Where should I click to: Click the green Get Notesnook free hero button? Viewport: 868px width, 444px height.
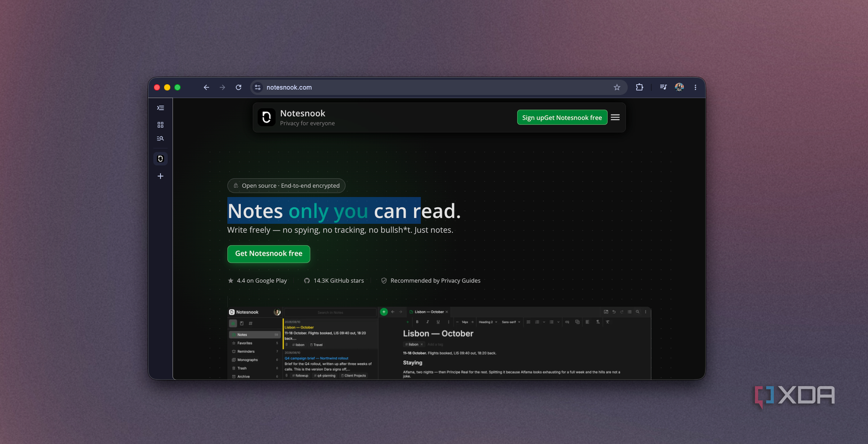269,254
